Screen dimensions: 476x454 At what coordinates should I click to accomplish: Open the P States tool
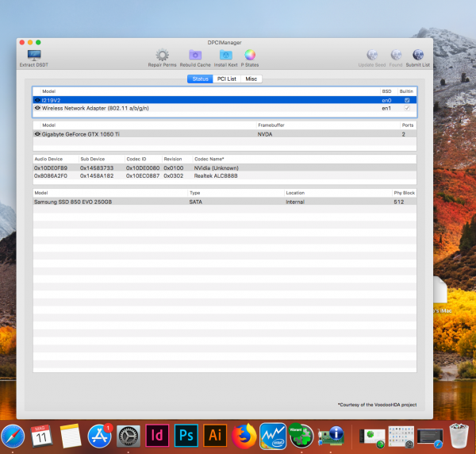tap(250, 56)
